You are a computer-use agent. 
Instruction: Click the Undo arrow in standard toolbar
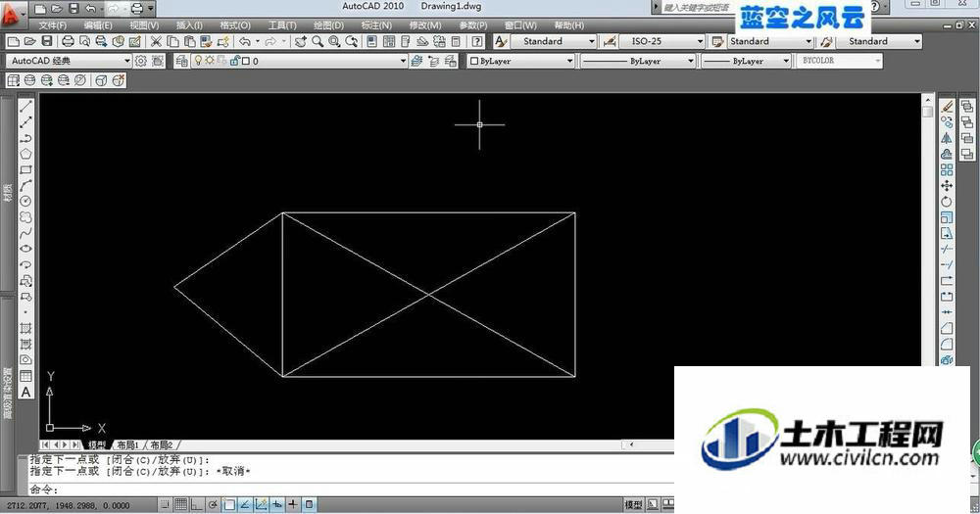tap(245, 41)
